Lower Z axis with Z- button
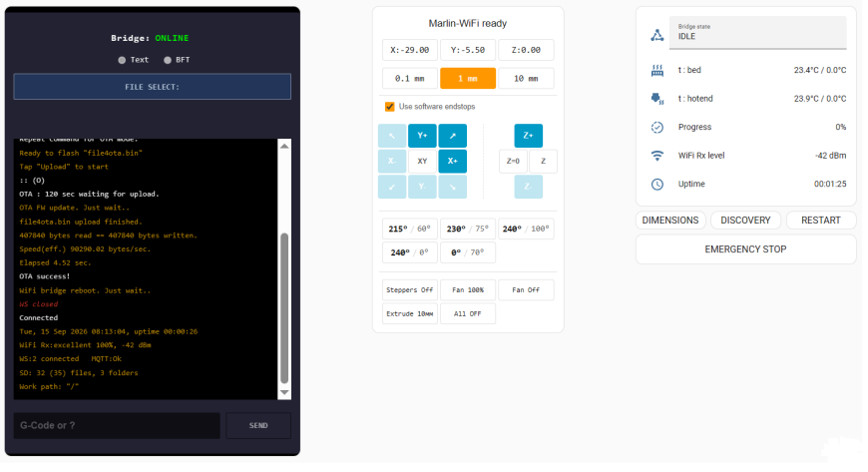The image size is (868, 472). coord(529,187)
